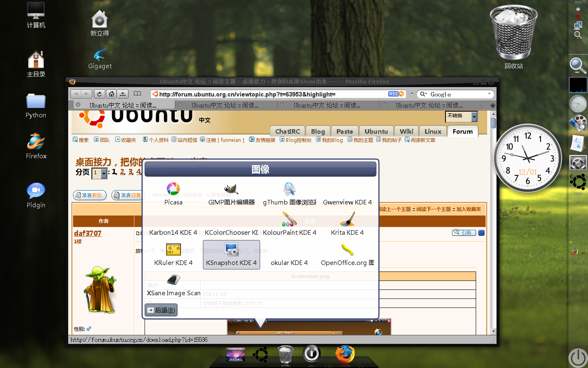
Task: Open the 团队 link
Action: [x=102, y=140]
